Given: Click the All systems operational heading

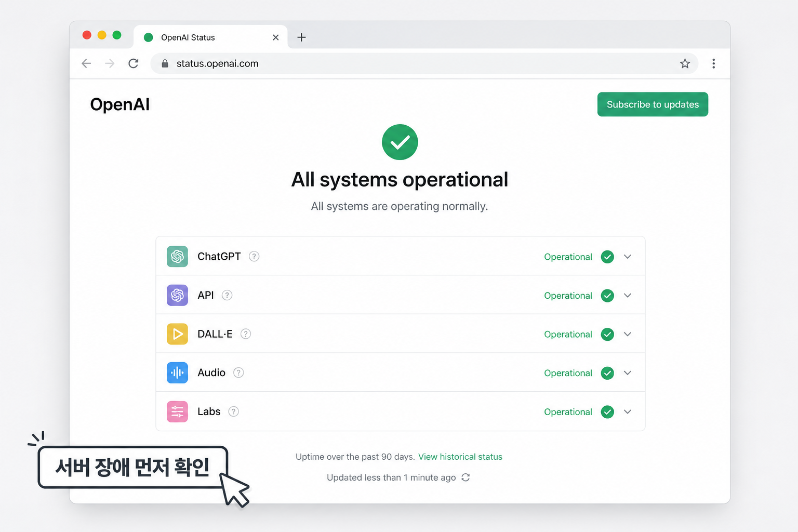Looking at the screenshot, I should (x=400, y=180).
